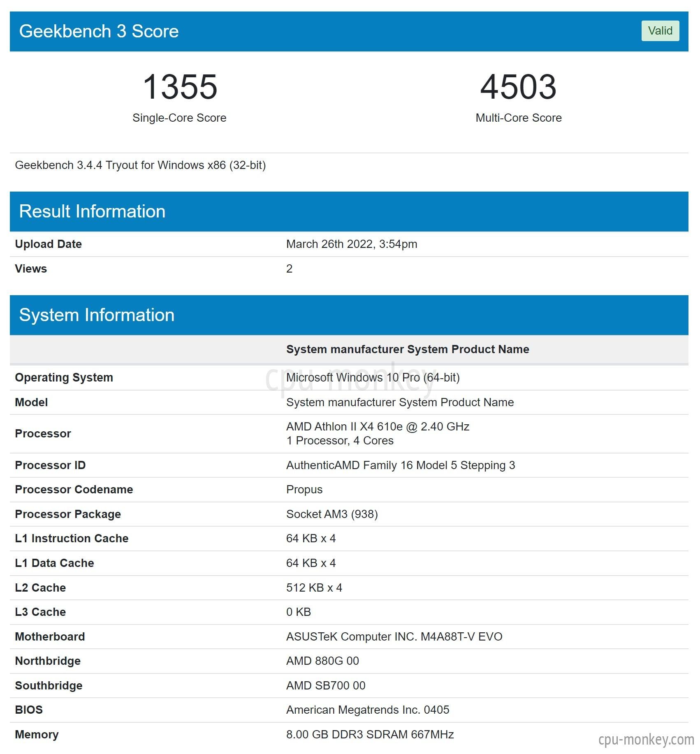Click the L1 Instruction Cache label
This screenshot has width=700, height=754.
click(x=72, y=539)
